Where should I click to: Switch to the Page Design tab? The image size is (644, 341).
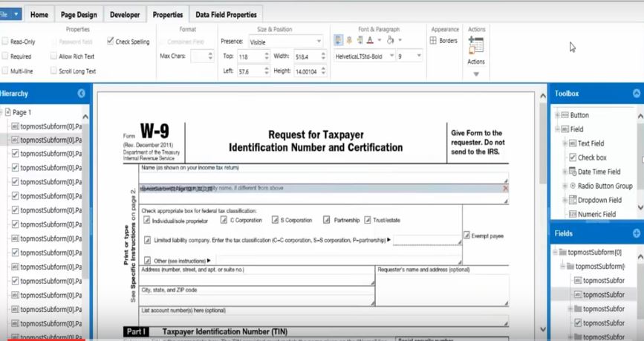[x=79, y=15]
